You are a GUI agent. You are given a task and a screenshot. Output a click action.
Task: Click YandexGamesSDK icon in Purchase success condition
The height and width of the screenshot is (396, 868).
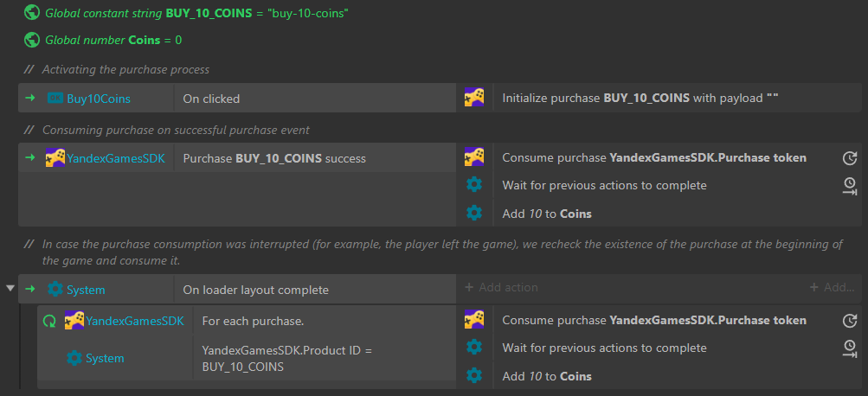[x=55, y=158]
